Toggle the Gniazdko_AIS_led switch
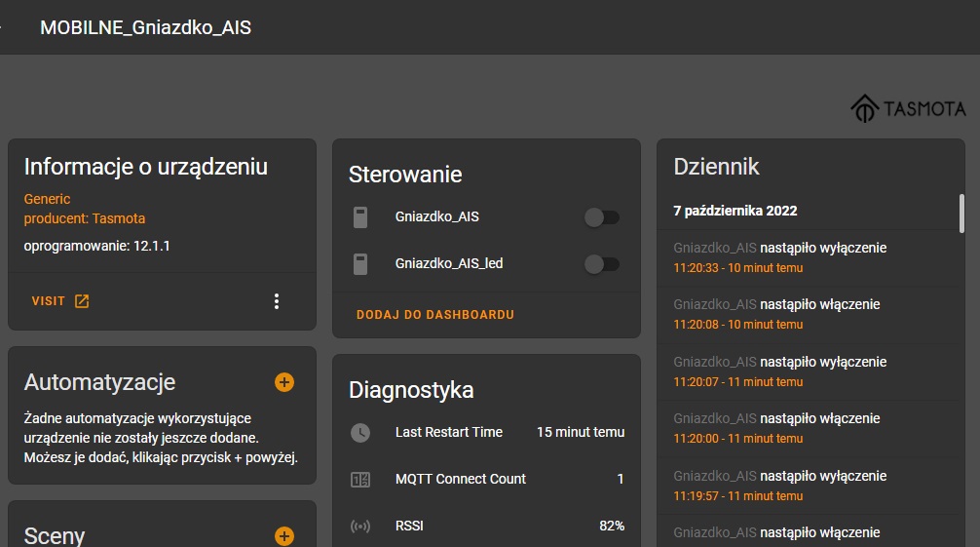 click(602, 264)
